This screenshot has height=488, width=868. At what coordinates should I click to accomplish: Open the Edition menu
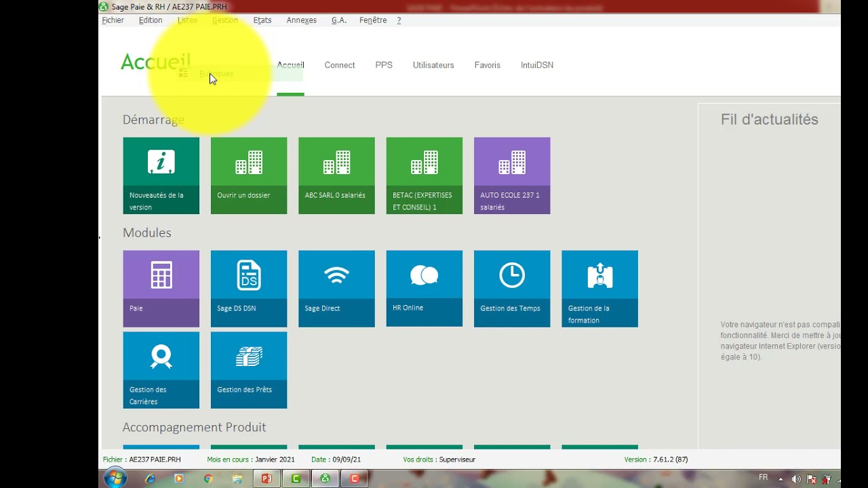pos(151,20)
